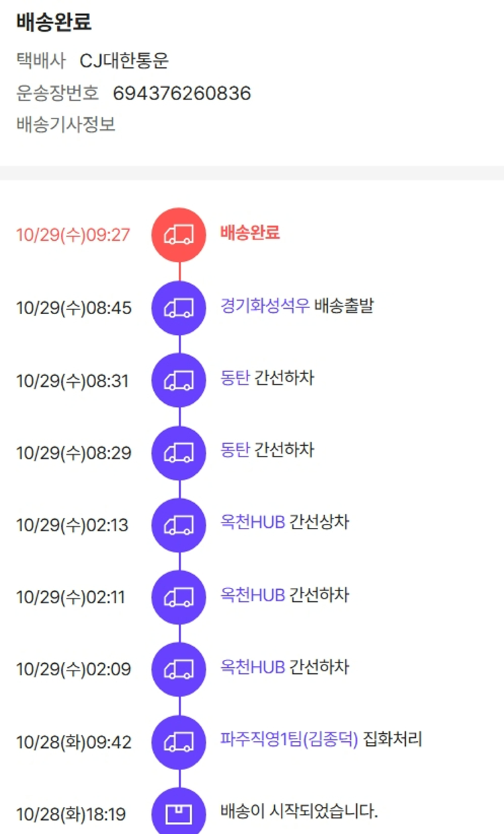Click truck icon next to 옥천HUB 간선상차
Image resolution: width=504 pixels, height=834 pixels.
click(179, 525)
